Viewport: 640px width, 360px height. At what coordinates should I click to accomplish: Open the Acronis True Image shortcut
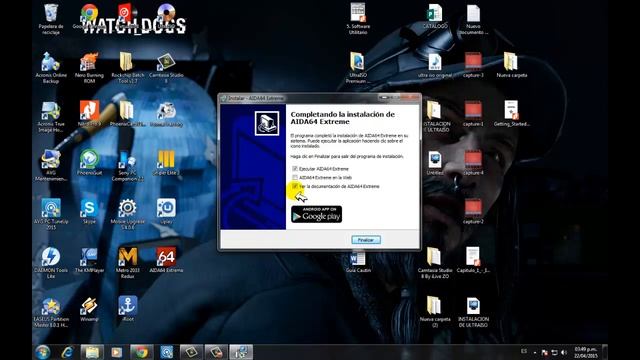pyautogui.click(x=51, y=117)
